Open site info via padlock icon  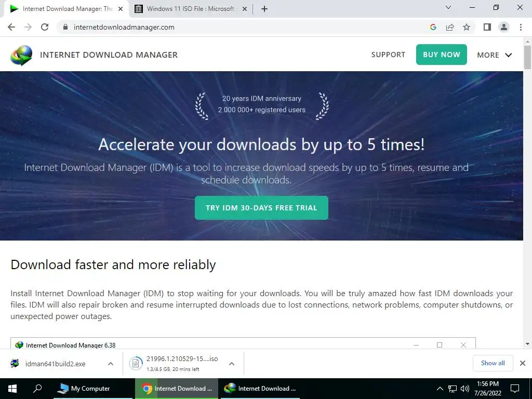click(65, 27)
